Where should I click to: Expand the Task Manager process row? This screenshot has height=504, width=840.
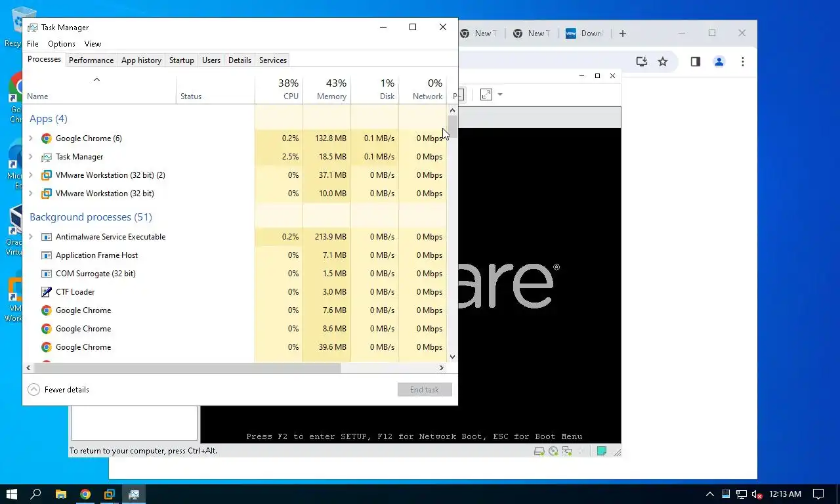(31, 157)
